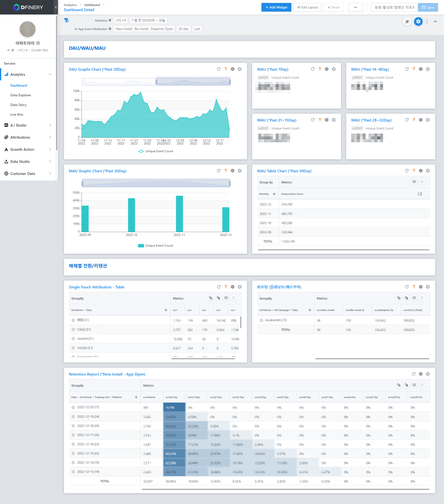The height and width of the screenshot is (504, 444).
Task: Click the DAU chart range slider right handle
Action: tap(230, 82)
